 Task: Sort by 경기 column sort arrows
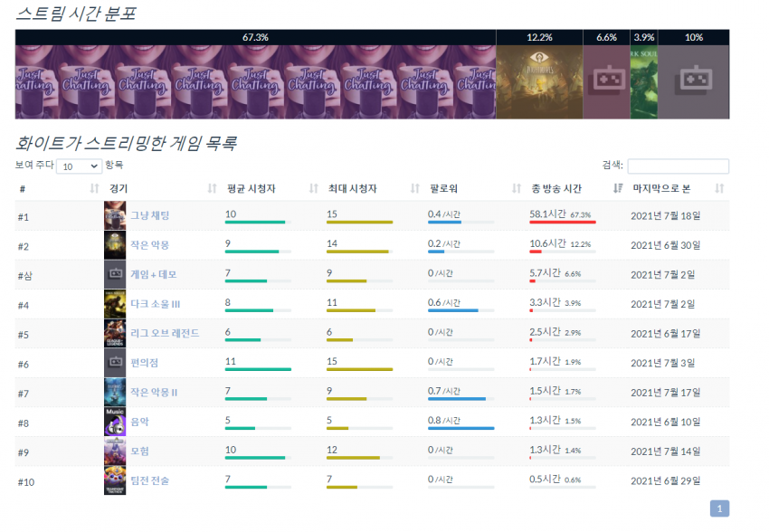tap(212, 189)
